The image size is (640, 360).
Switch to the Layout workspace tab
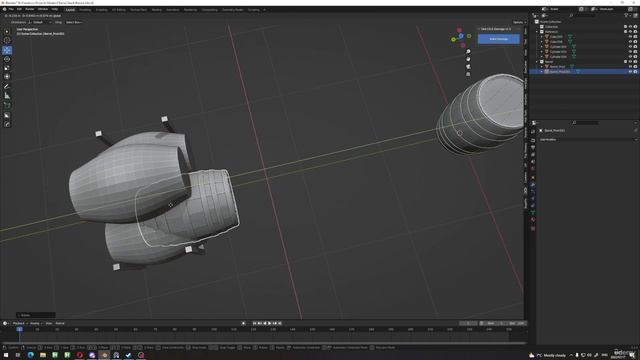click(x=70, y=9)
